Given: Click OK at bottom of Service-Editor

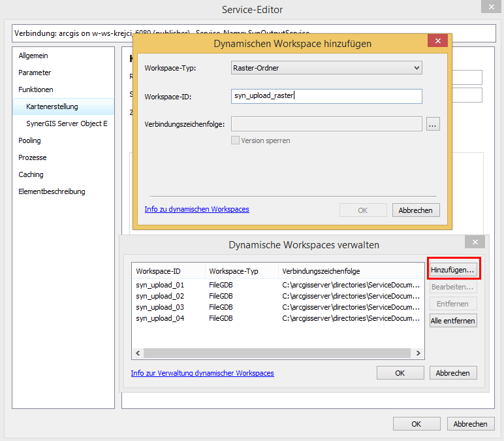Looking at the screenshot, I should (416, 424).
